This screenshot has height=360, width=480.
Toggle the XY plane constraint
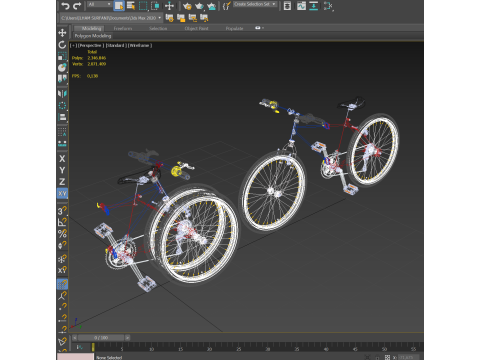coord(62,194)
